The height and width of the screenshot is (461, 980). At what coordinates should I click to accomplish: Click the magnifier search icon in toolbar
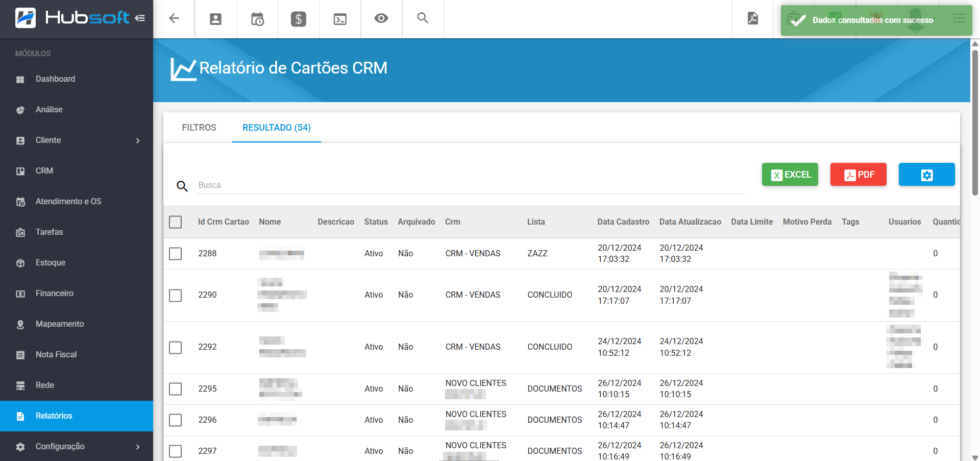click(423, 19)
